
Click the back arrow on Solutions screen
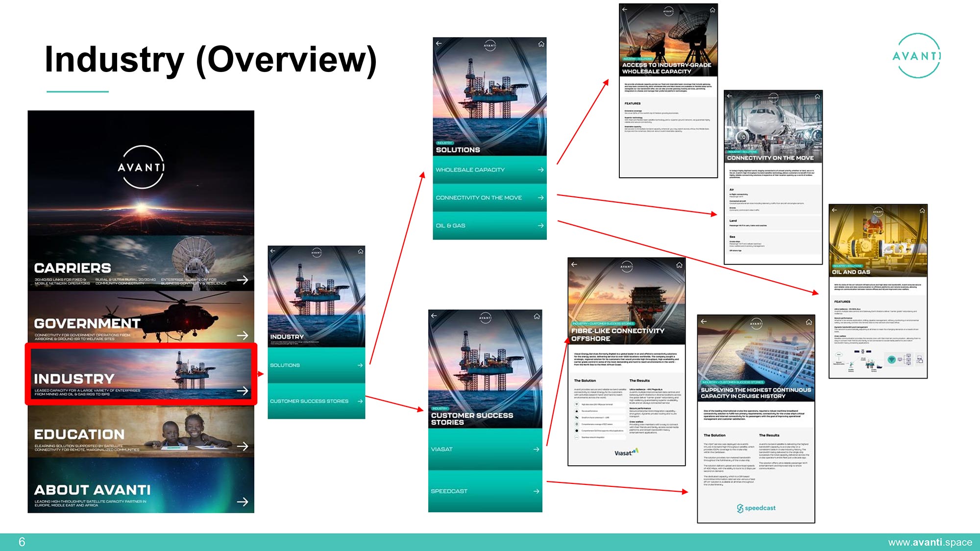coord(439,44)
